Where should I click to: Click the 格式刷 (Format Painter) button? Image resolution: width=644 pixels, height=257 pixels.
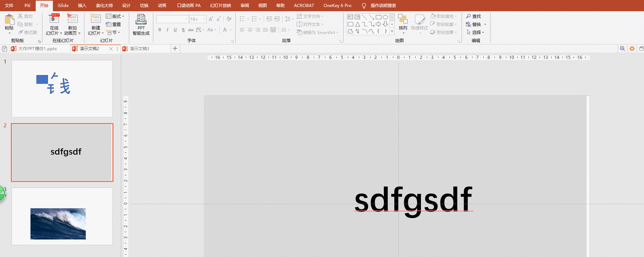pyautogui.click(x=27, y=32)
